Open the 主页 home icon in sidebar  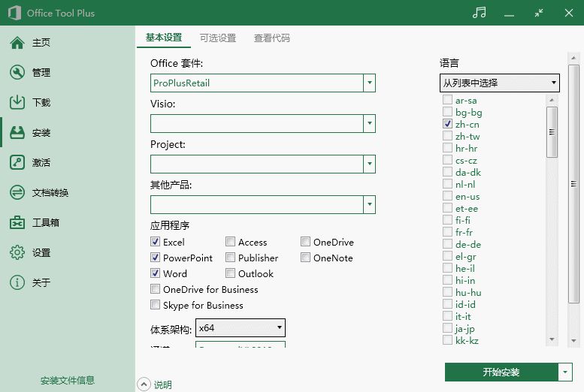[x=17, y=43]
